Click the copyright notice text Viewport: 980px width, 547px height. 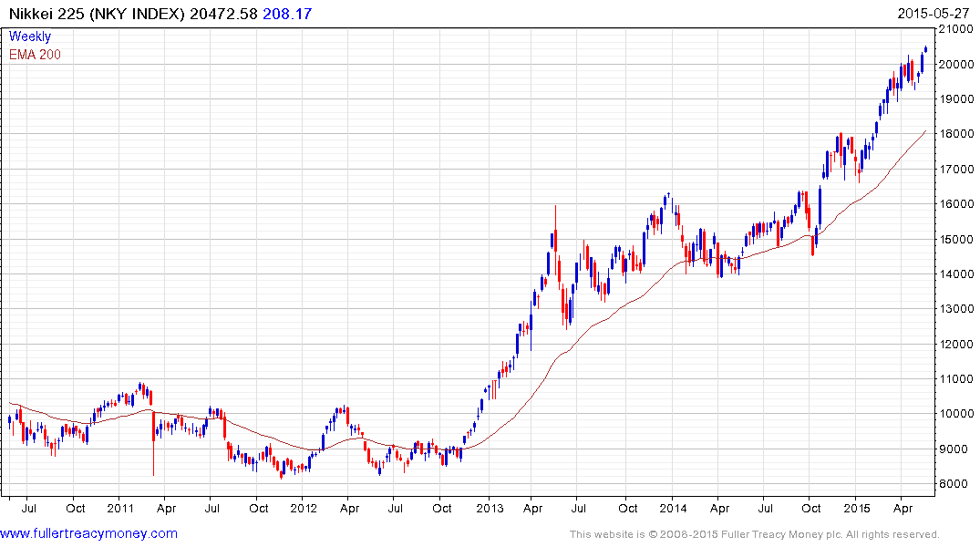point(755,534)
